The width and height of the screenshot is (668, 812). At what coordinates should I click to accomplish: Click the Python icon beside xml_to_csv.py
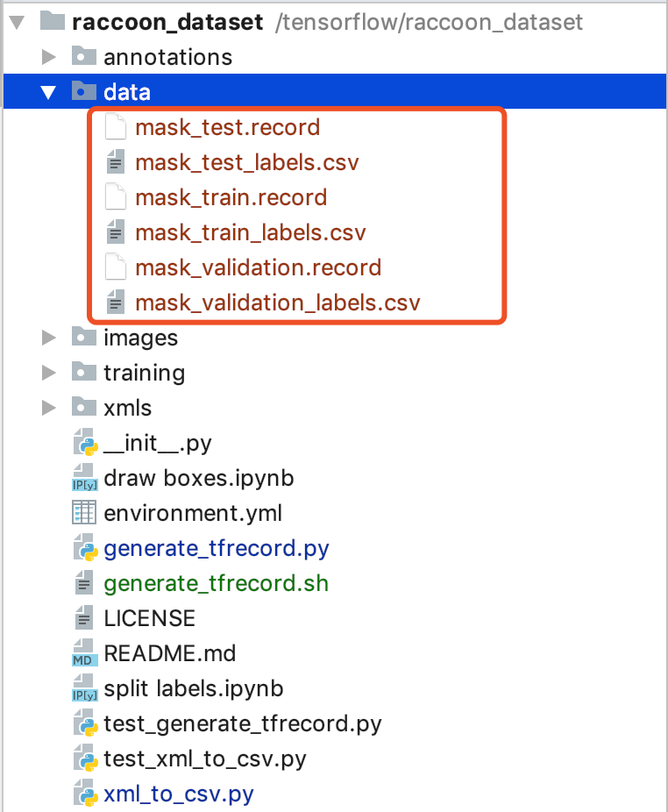[x=85, y=794]
